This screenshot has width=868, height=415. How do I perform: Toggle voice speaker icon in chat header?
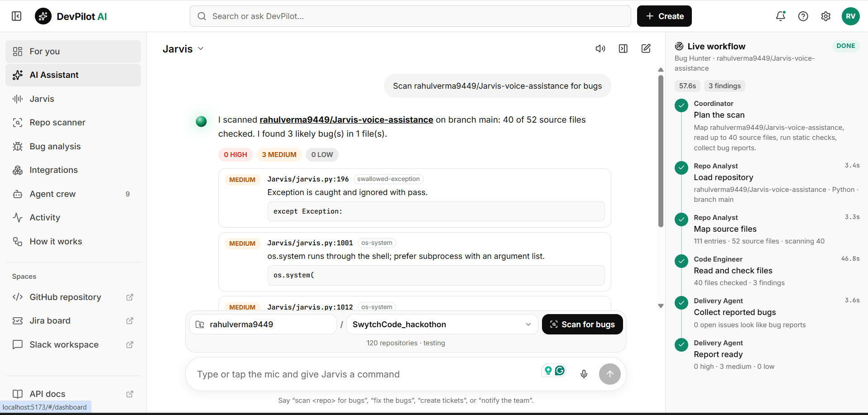[600, 48]
